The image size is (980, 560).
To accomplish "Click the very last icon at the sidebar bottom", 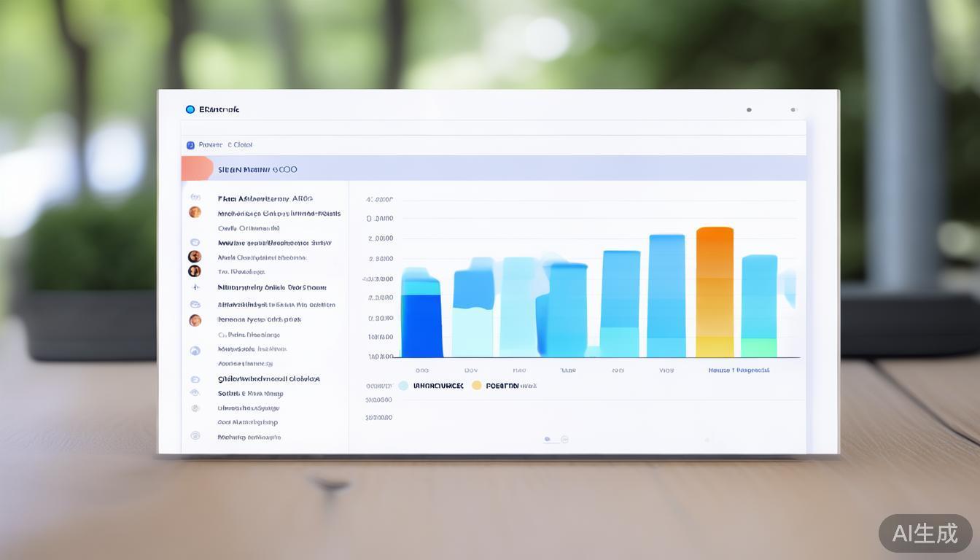I will (x=195, y=436).
